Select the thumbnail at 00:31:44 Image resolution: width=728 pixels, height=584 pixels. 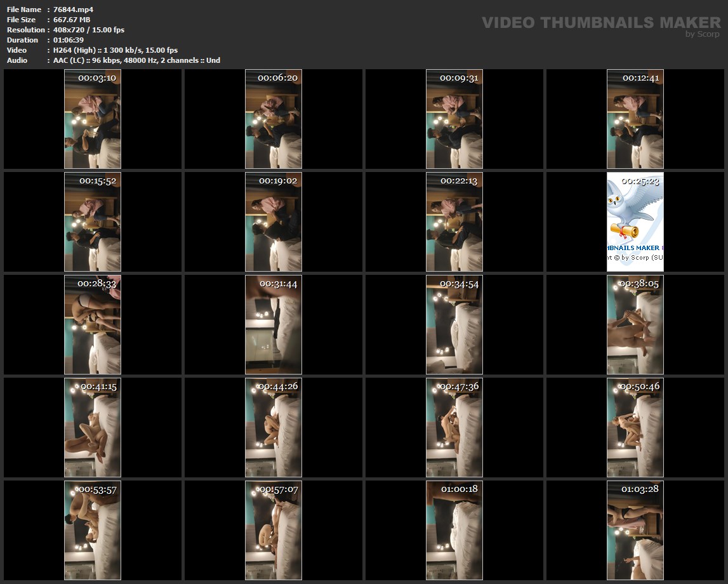(274, 325)
